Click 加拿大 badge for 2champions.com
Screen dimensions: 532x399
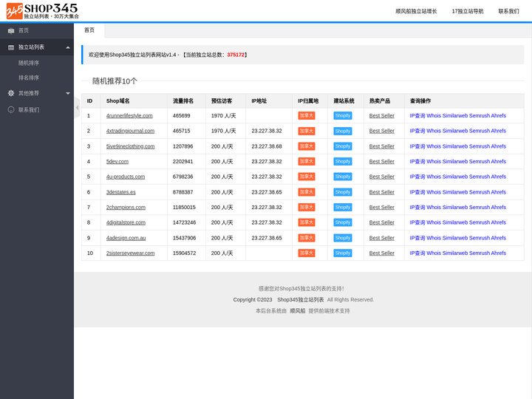pyautogui.click(x=307, y=208)
